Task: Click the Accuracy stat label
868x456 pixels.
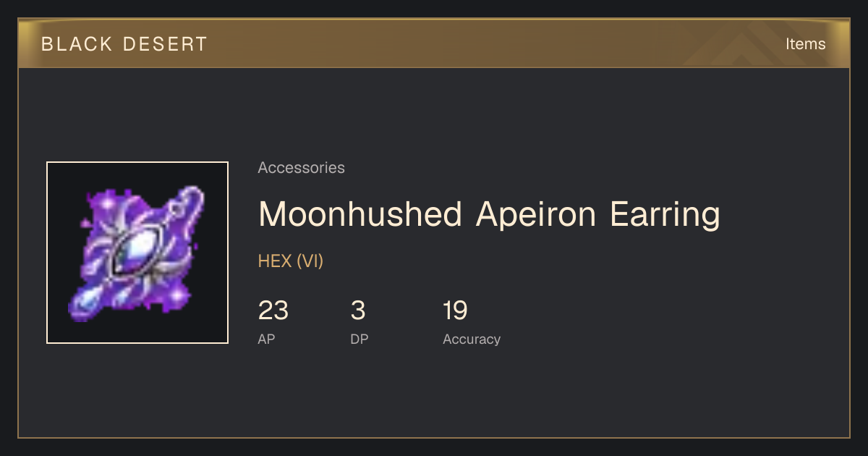Action: click(472, 339)
